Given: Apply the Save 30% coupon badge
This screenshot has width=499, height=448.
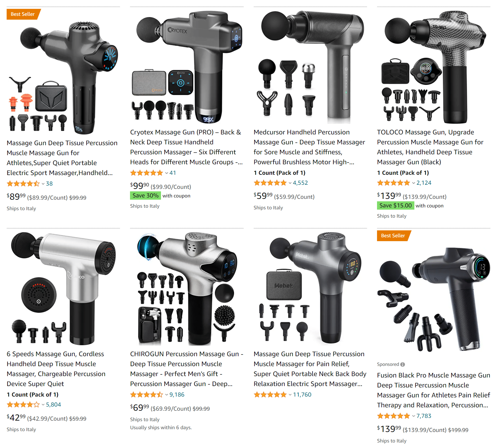Looking at the screenshot, I should click(x=145, y=196).
